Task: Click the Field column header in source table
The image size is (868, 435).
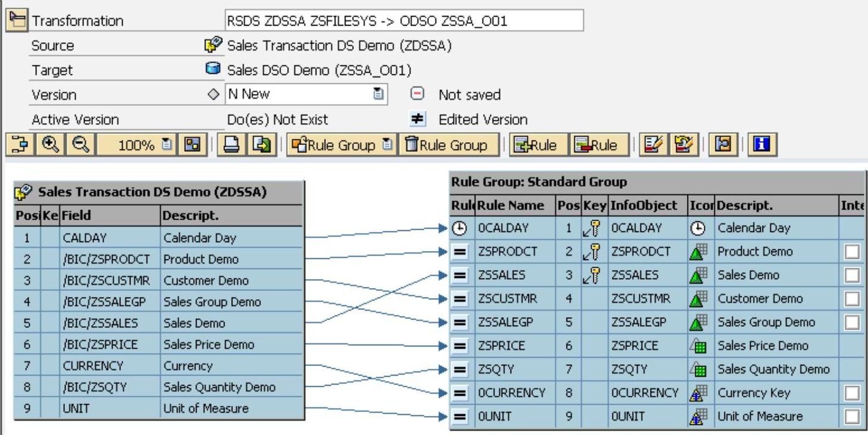Action: 110,215
